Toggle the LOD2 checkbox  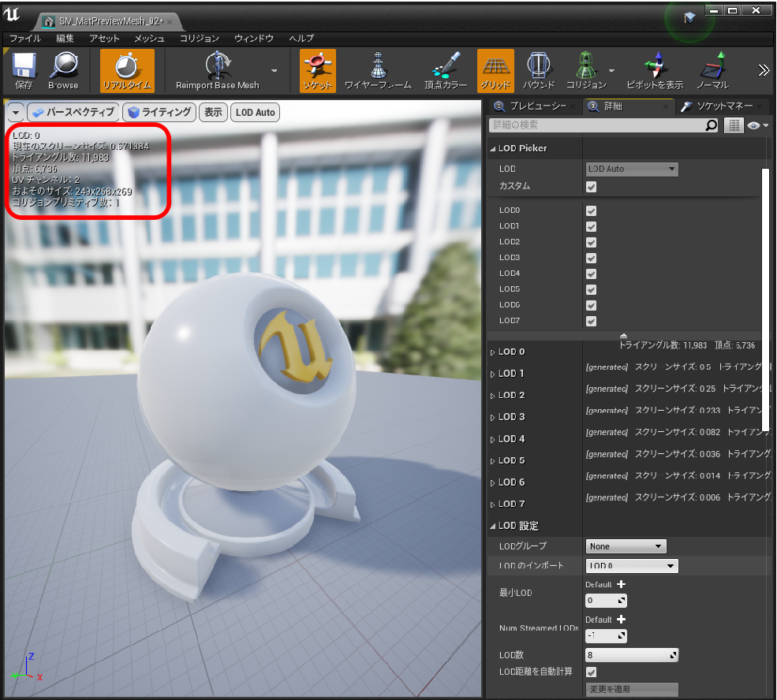click(x=591, y=242)
